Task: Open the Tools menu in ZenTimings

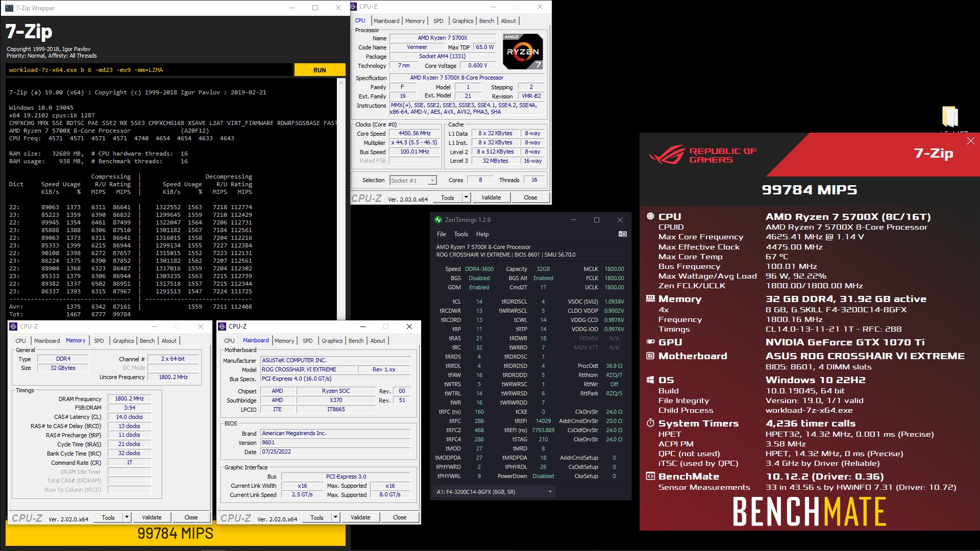Action: coord(461,234)
